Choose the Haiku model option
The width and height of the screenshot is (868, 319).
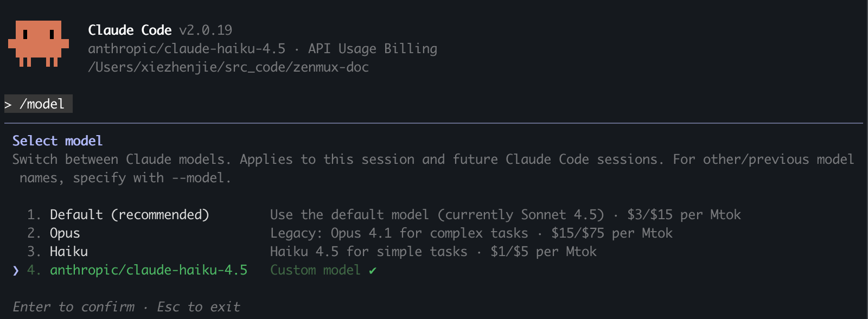point(68,252)
